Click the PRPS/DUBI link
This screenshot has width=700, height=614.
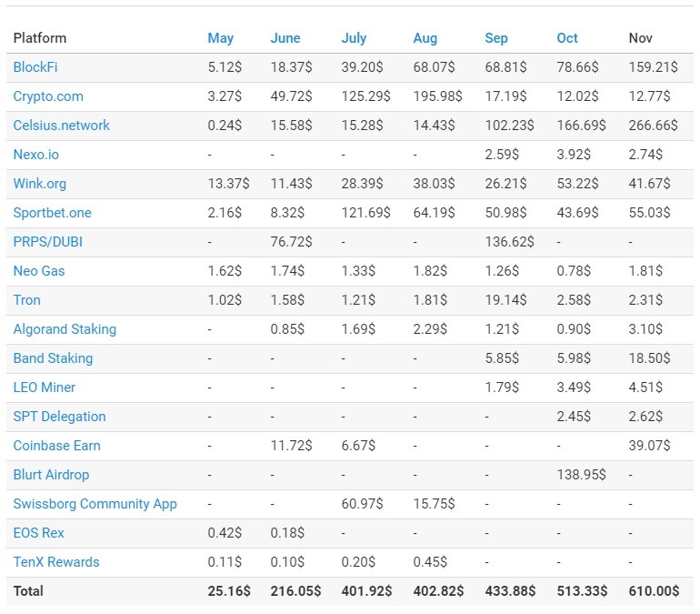pos(48,242)
